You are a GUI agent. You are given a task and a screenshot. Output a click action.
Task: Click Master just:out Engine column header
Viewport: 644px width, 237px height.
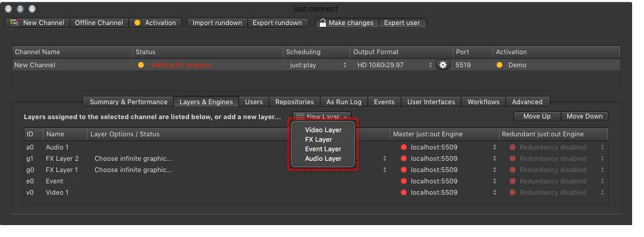click(x=444, y=134)
